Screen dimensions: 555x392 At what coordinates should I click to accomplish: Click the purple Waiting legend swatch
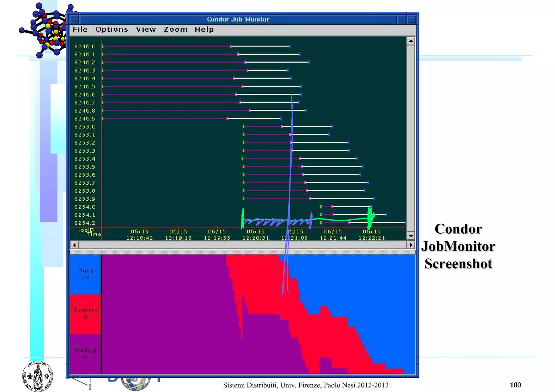(85, 353)
